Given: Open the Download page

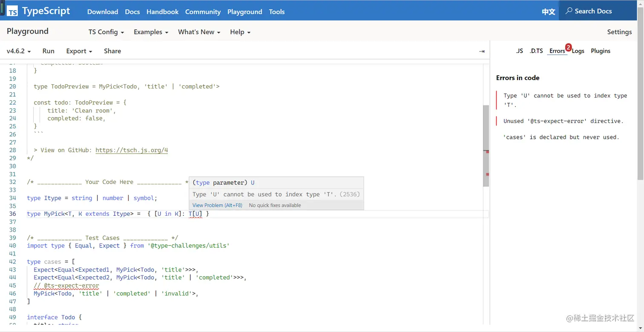Looking at the screenshot, I should [x=103, y=11].
